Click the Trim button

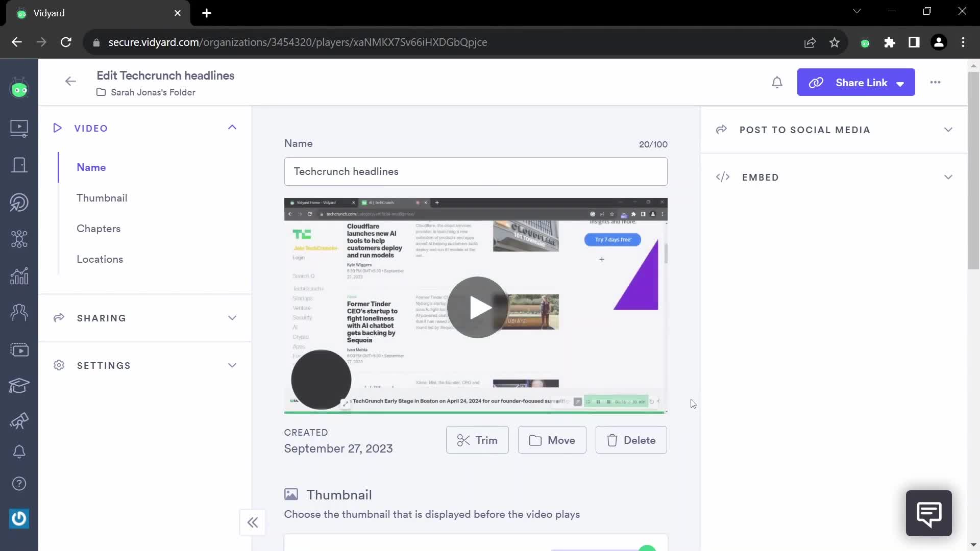coord(477,440)
